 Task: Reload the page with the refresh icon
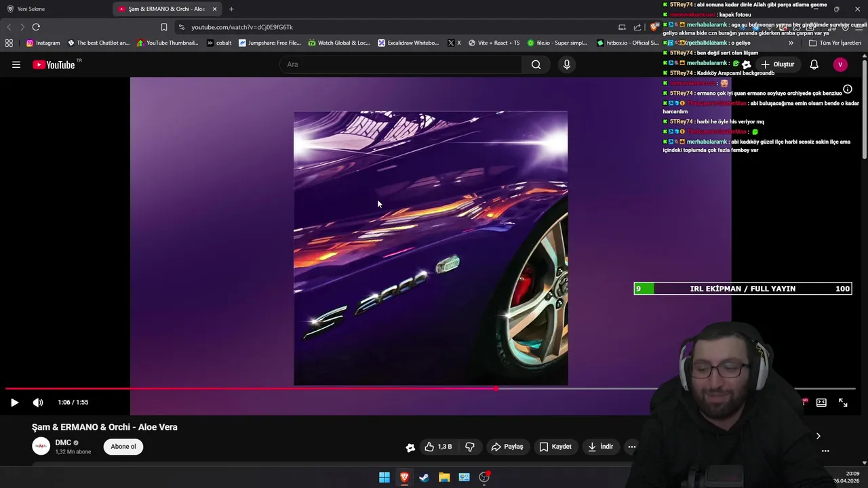(36, 27)
